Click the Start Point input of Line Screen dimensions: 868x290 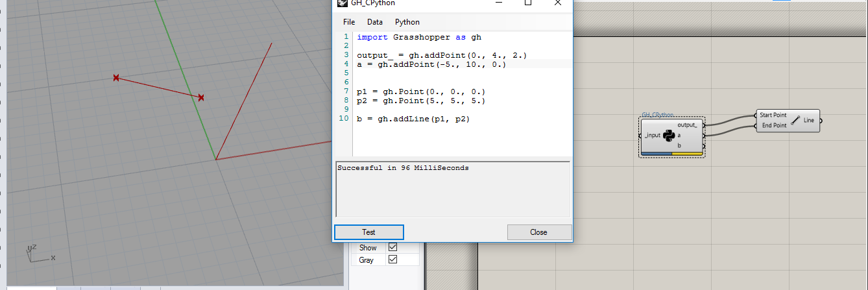[x=773, y=115]
